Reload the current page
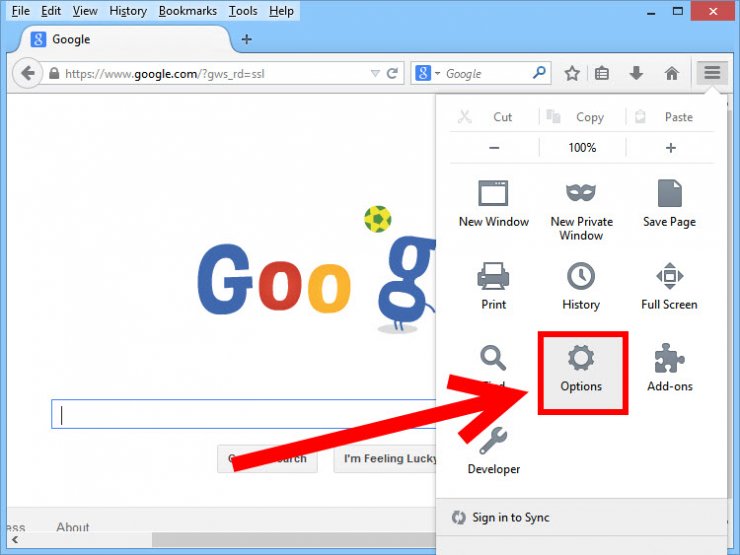This screenshot has height=555, width=740. (x=392, y=73)
